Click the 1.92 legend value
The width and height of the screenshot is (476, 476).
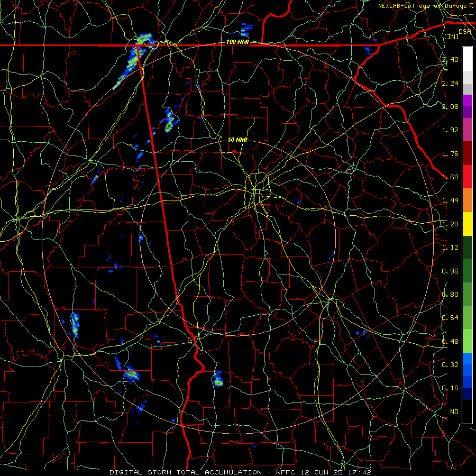[x=450, y=130]
